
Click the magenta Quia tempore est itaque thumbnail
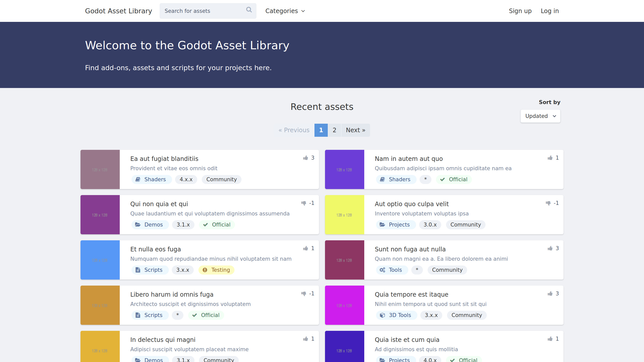344,305
